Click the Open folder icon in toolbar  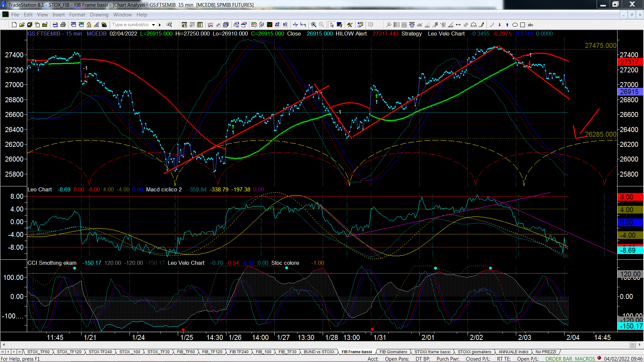22,25
